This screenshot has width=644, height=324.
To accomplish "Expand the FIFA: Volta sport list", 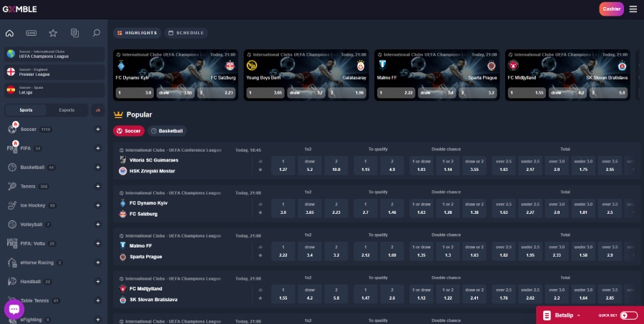I will pyautogui.click(x=98, y=243).
